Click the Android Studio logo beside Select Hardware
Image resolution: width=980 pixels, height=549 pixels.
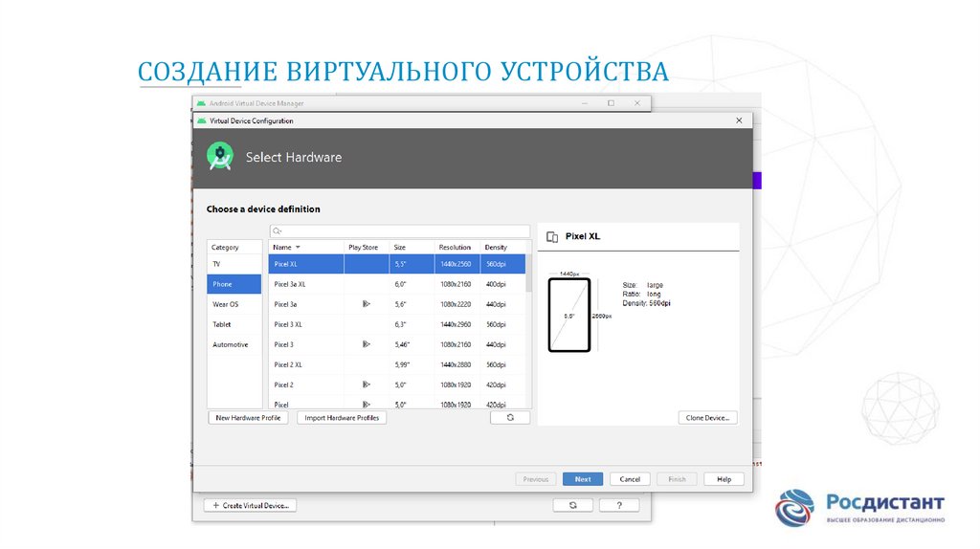click(220, 156)
